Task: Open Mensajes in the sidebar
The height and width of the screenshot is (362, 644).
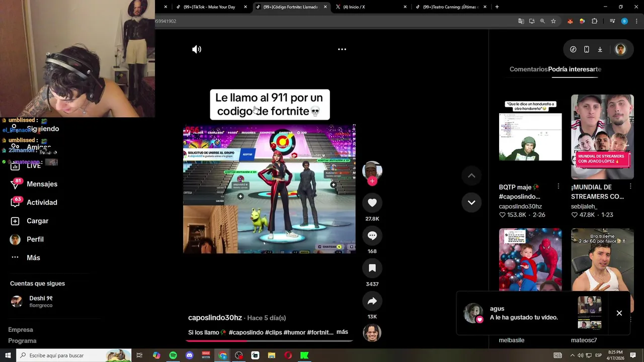Action: click(x=42, y=184)
